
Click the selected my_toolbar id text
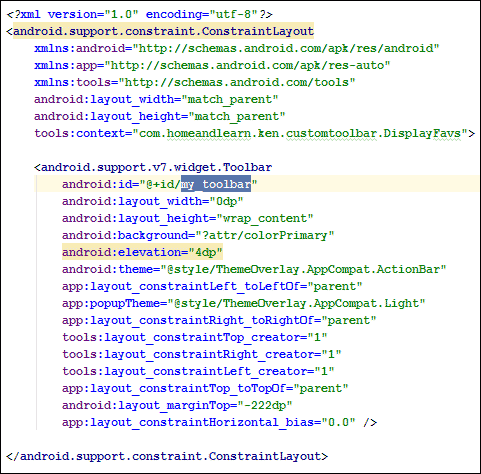216,184
